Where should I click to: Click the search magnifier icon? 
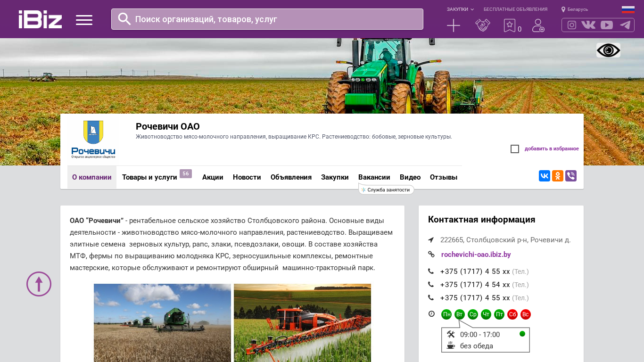pyautogui.click(x=124, y=19)
